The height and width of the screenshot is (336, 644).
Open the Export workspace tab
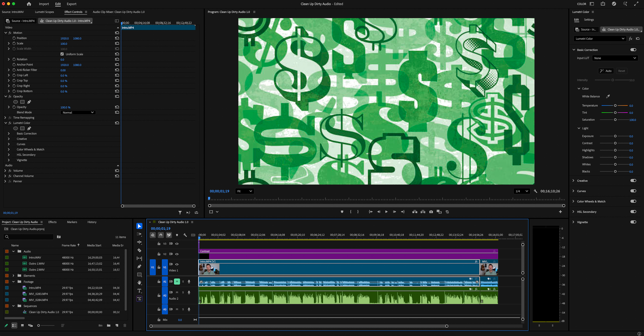72,4
